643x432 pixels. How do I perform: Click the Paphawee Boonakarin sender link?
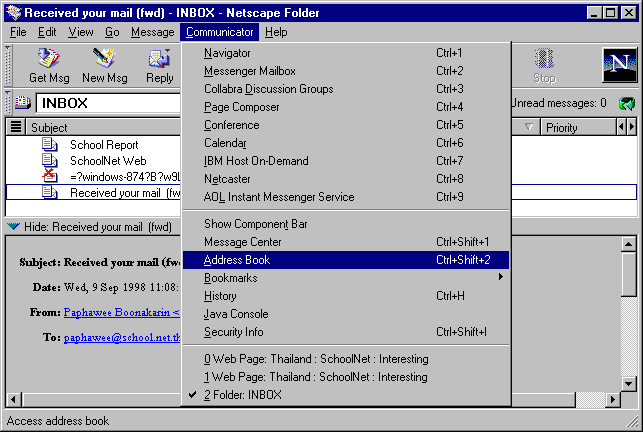click(x=121, y=312)
